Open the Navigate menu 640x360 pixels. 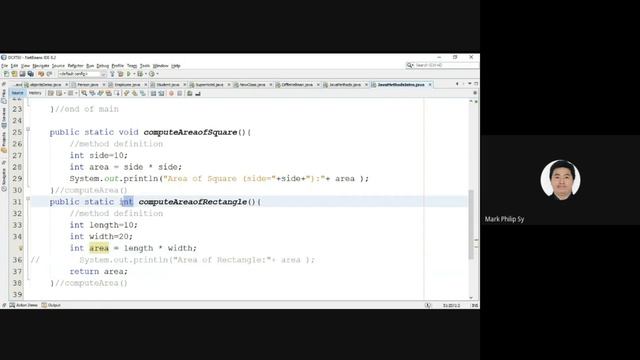pos(41,66)
